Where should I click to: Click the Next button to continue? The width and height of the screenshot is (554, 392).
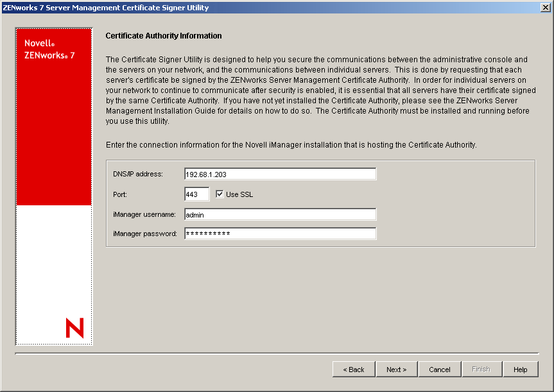397,369
